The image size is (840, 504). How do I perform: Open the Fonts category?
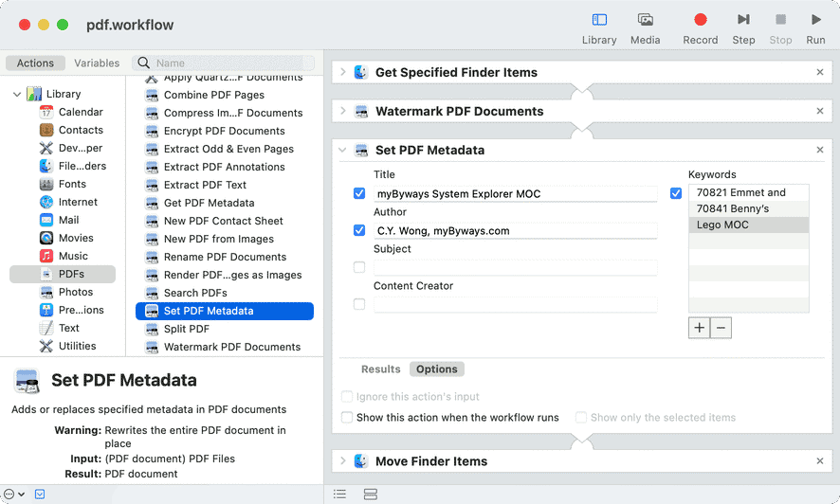click(x=63, y=184)
